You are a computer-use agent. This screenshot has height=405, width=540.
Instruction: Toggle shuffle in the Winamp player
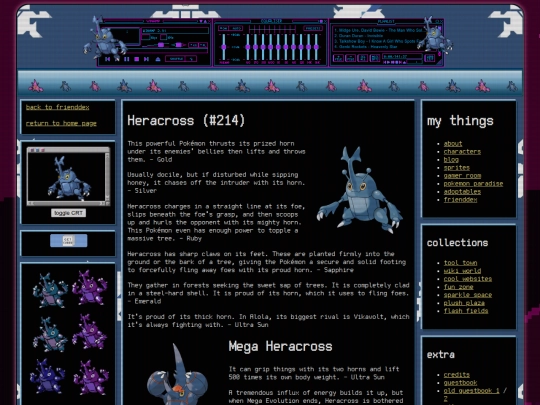(176, 59)
